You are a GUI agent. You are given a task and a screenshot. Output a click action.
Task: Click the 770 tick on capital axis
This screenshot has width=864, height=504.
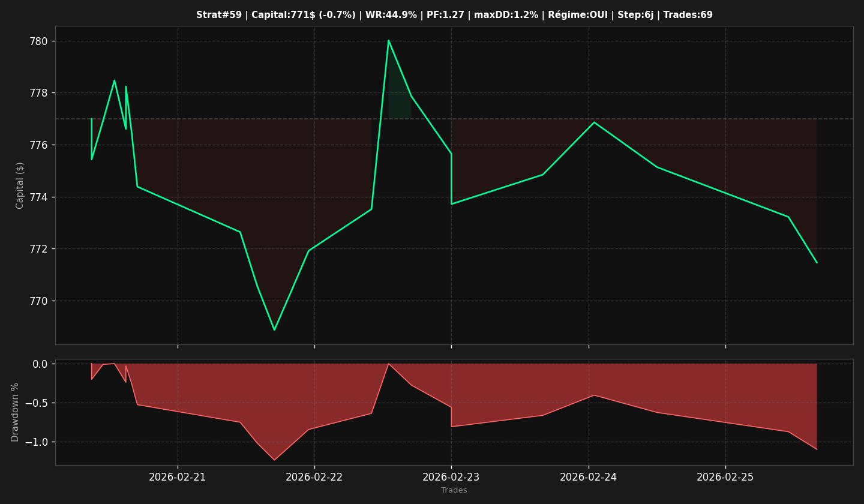tap(39, 301)
